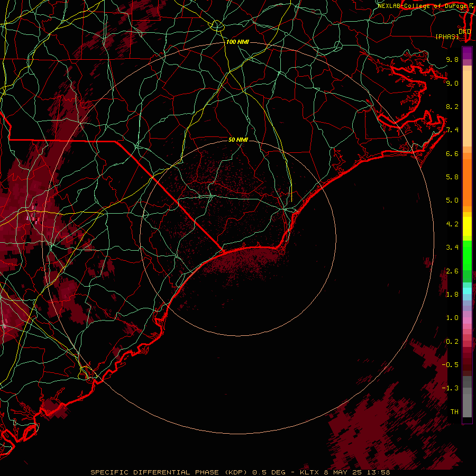Click the '50 NMI' range ring label
476x476 pixels.
[x=238, y=140]
